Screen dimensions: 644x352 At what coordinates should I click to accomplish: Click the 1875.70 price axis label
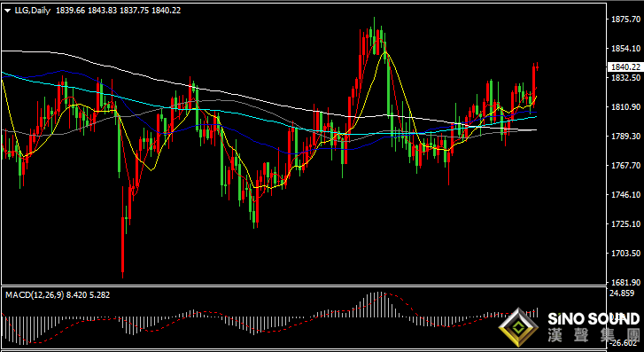click(x=625, y=20)
